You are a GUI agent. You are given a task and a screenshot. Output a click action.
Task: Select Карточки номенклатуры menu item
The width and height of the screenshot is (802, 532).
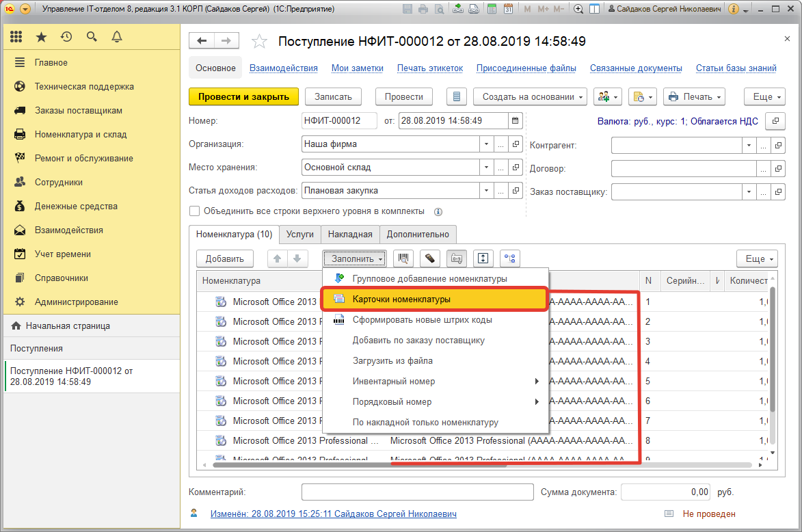[x=434, y=300]
